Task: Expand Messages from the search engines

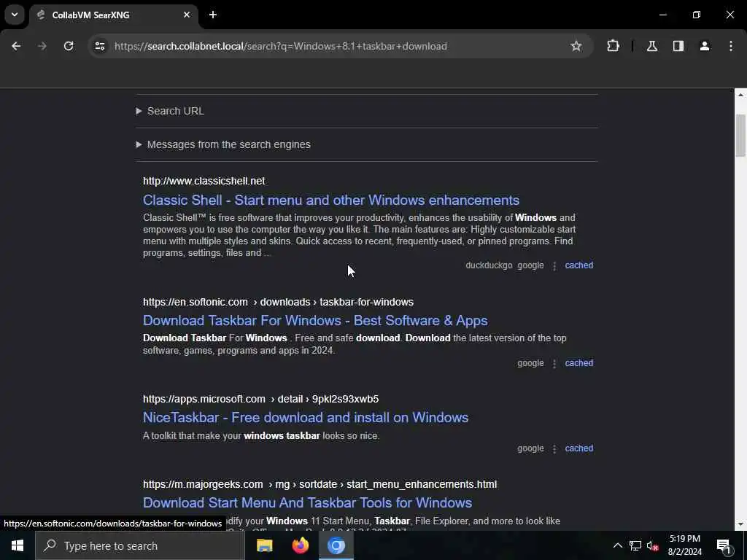Action: pyautogui.click(x=223, y=144)
